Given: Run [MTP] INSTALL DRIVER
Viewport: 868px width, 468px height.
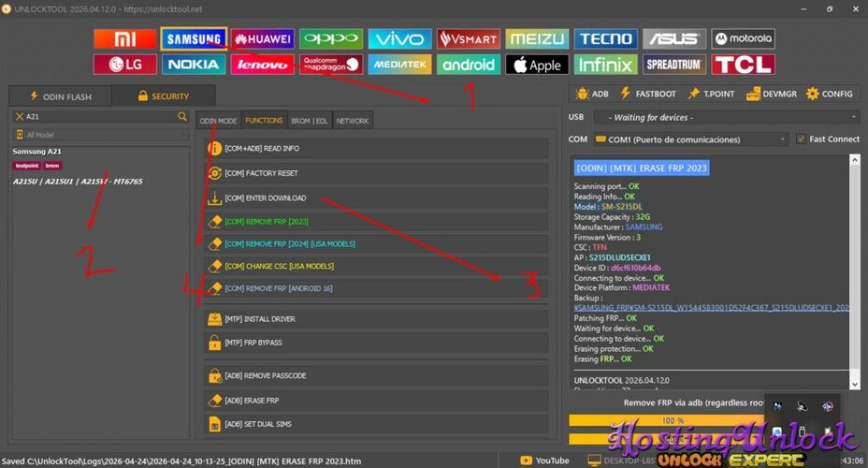Looking at the screenshot, I should click(376, 319).
